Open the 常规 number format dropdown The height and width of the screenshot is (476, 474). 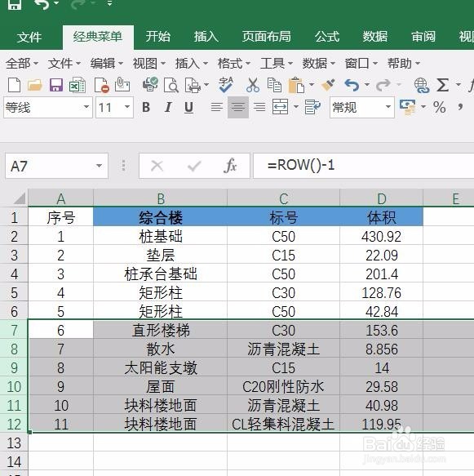(388, 107)
